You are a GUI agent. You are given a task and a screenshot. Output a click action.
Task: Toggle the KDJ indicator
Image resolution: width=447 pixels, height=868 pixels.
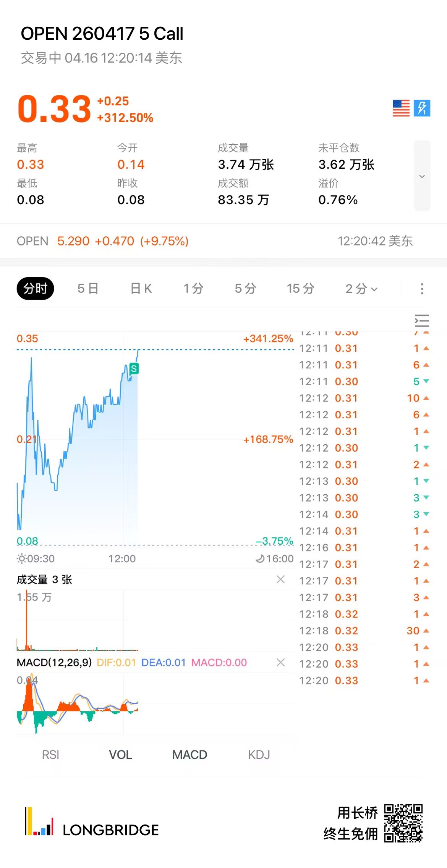click(x=259, y=755)
